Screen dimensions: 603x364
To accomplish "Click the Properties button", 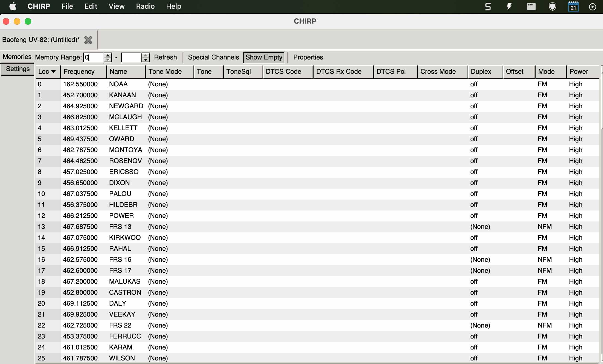I will (308, 57).
